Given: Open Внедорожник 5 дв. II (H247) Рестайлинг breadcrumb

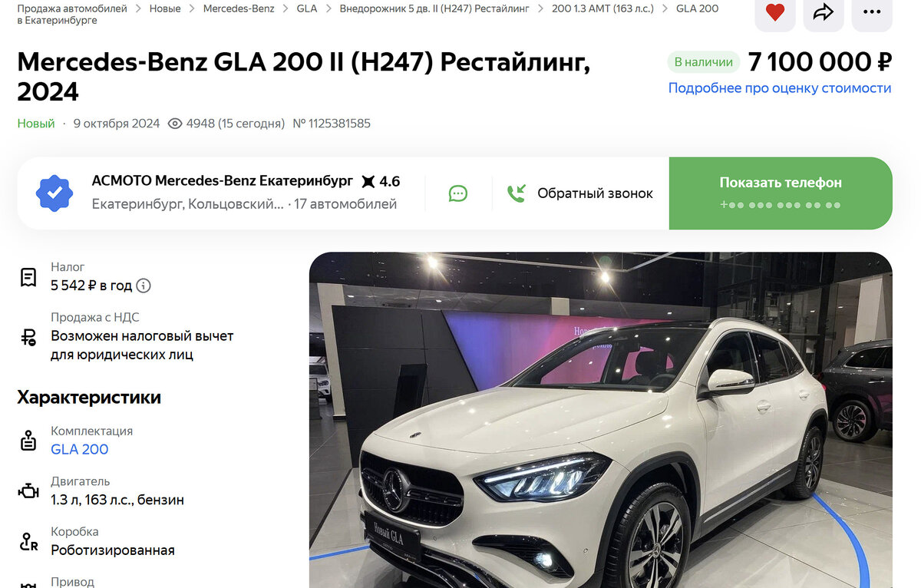Looking at the screenshot, I should point(434,8).
